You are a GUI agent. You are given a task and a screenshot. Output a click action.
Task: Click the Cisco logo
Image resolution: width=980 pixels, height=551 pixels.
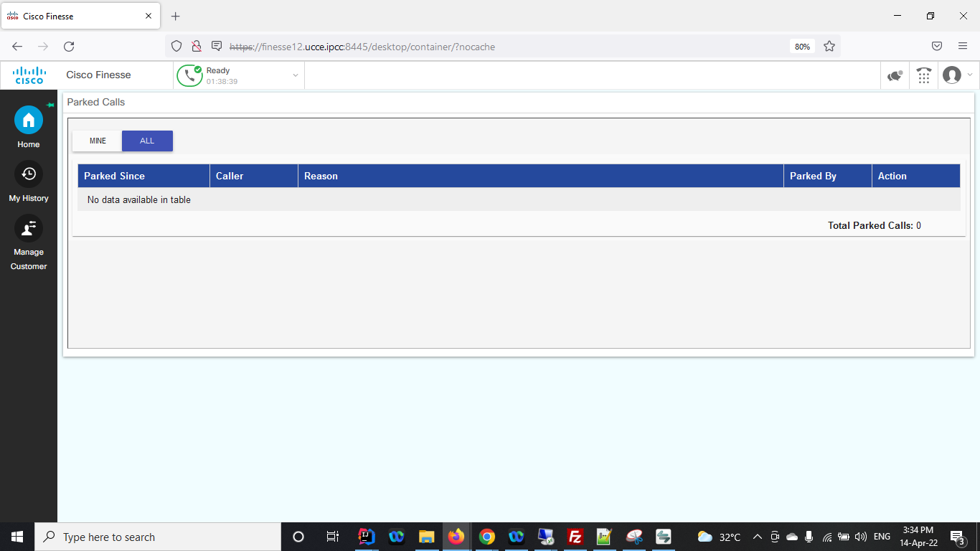(x=29, y=75)
